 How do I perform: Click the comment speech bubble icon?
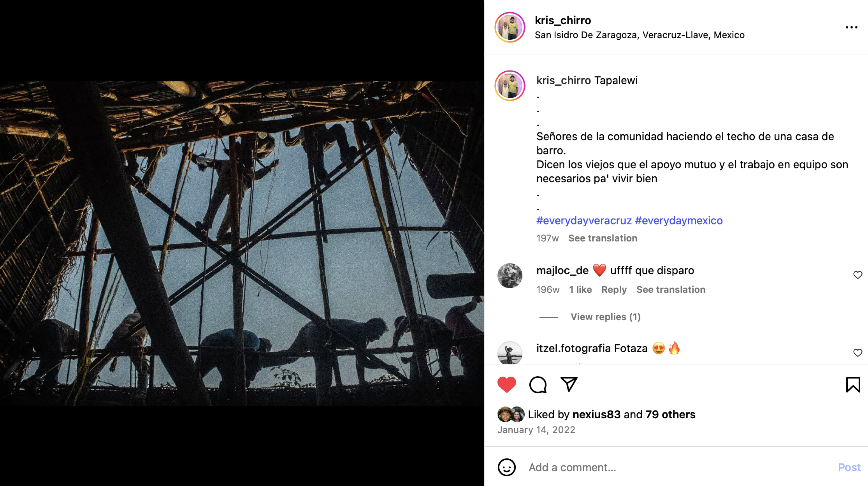pos(538,385)
